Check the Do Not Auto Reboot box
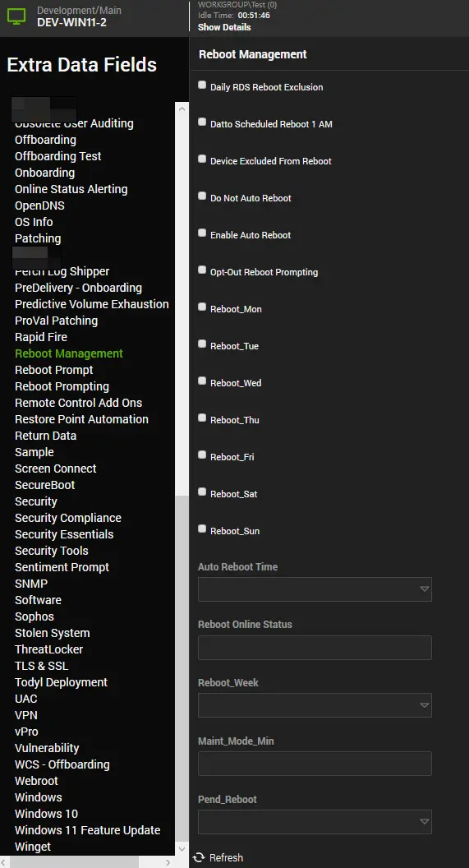469x868 pixels. (202, 196)
